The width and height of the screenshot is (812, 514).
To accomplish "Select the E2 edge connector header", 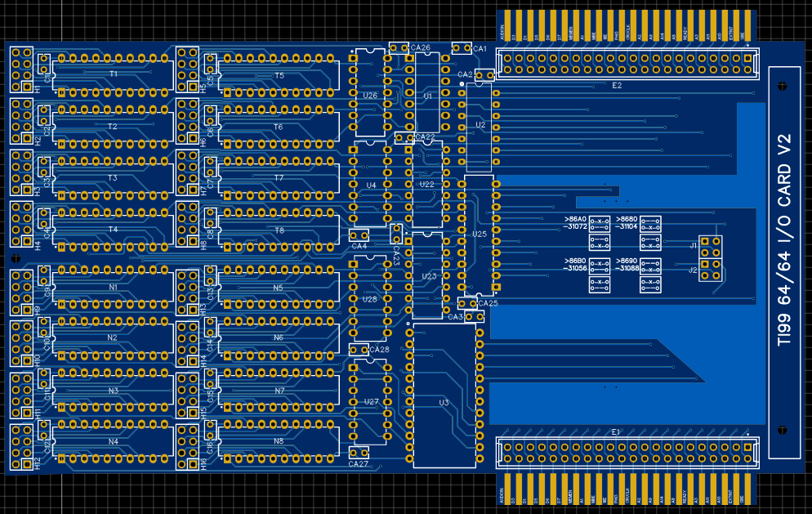I will coord(628,63).
